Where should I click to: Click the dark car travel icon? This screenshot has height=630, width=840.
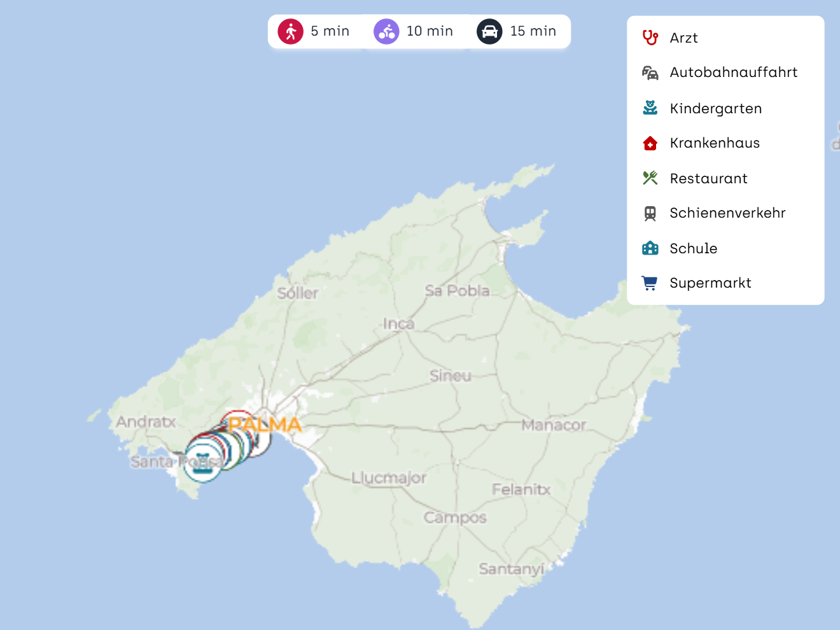[x=489, y=31]
